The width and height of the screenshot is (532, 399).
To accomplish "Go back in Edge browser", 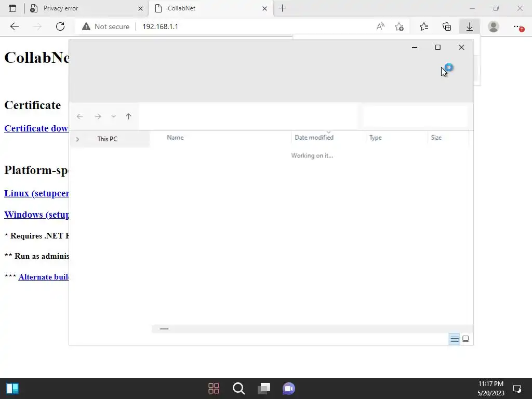I will (14, 26).
